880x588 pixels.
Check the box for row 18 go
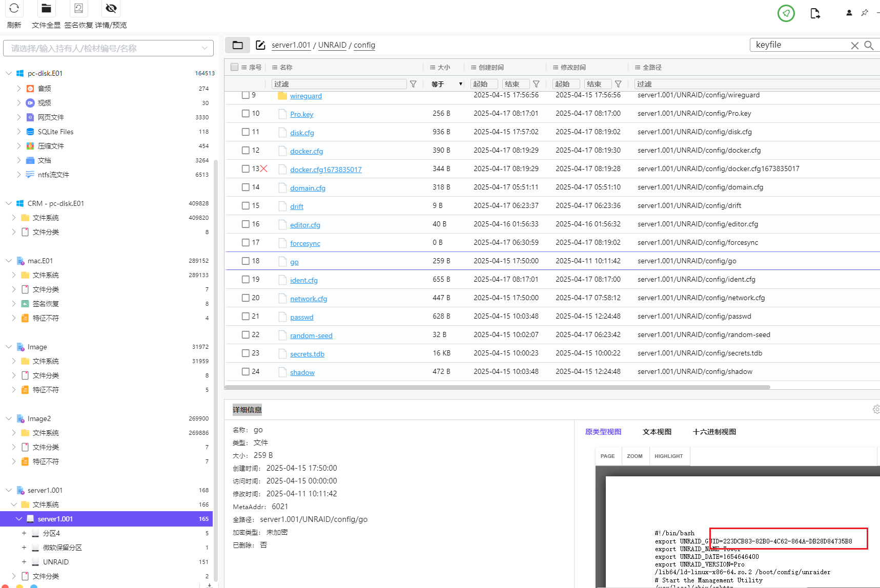tap(245, 261)
